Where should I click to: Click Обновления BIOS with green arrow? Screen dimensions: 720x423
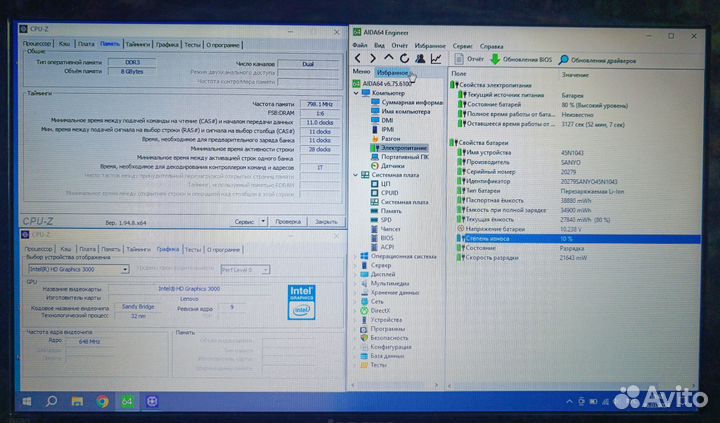[x=522, y=60]
